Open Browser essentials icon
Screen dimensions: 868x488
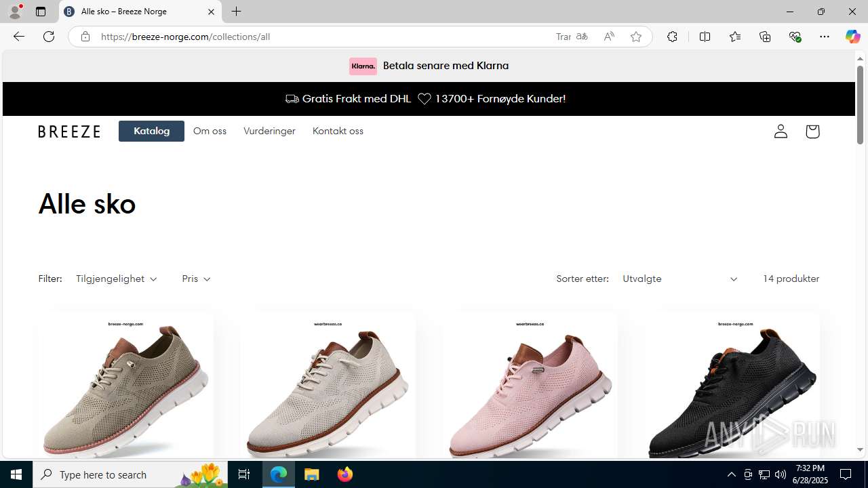pos(795,37)
